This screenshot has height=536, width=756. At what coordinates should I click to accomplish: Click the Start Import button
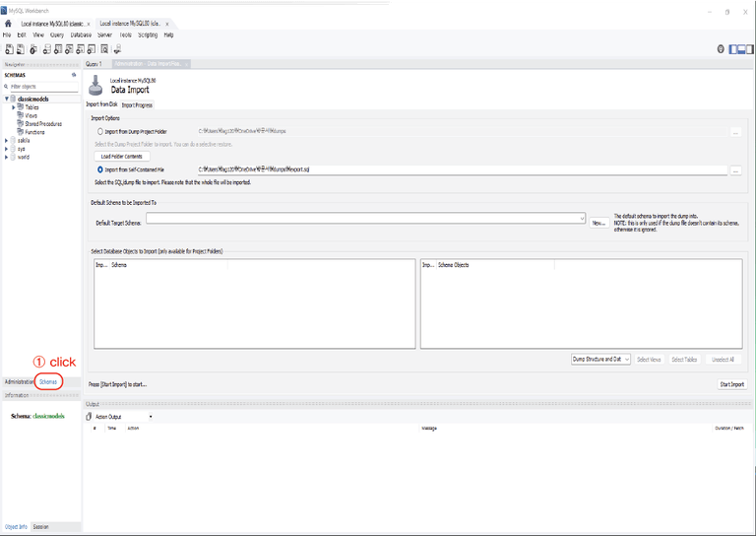pos(732,384)
